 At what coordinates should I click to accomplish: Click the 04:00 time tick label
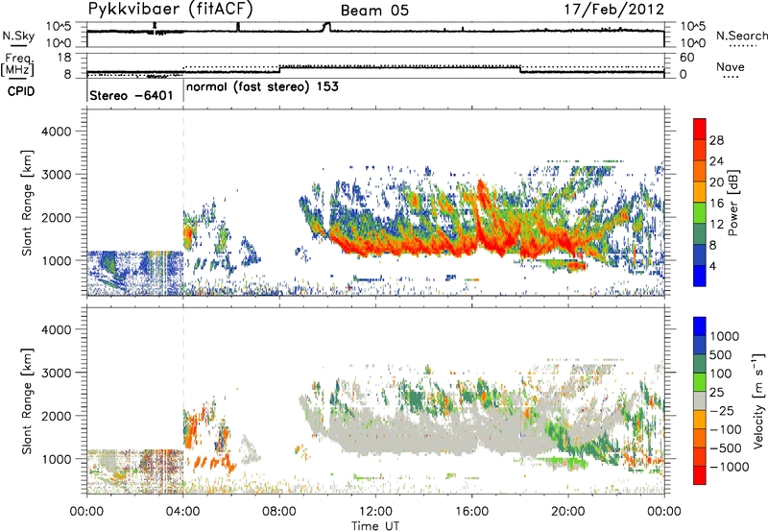click(x=182, y=512)
